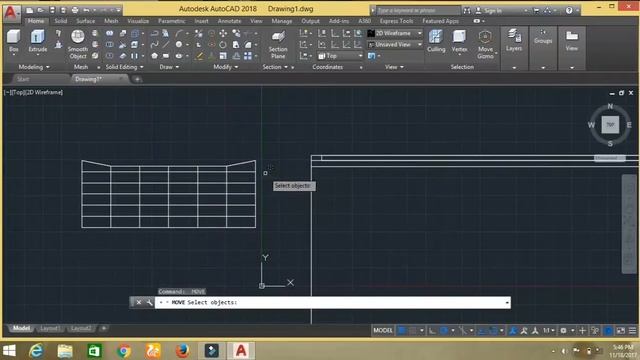The image size is (640, 360).
Task: Click the customize wrench icon in command line
Action: coord(149,302)
